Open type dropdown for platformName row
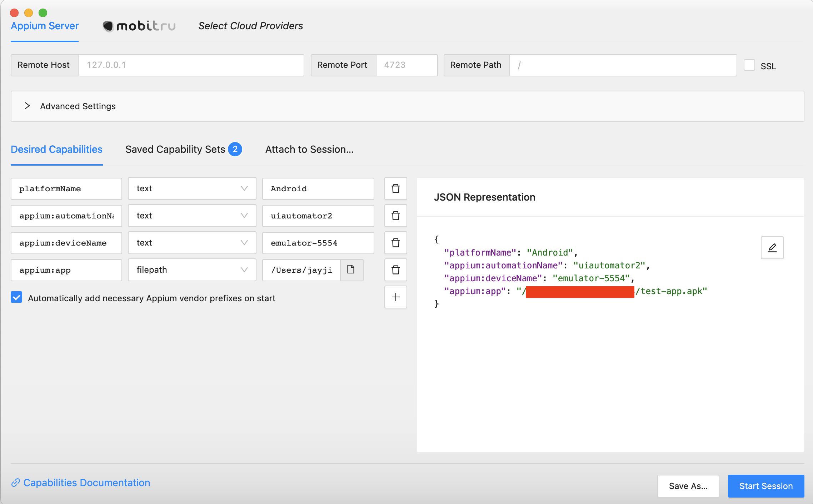This screenshot has height=504, width=813. 192,188
